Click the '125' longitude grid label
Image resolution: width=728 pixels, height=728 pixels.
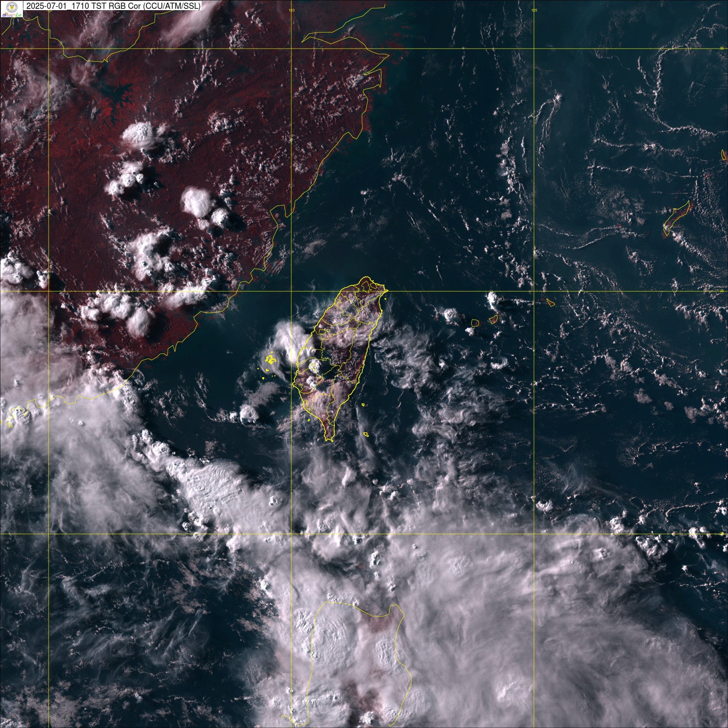534,10
